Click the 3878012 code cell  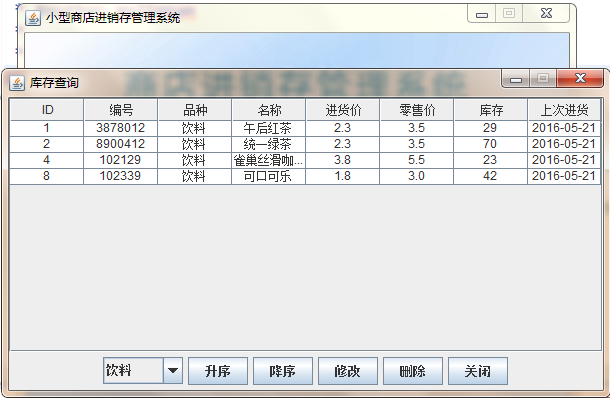pyautogui.click(x=121, y=128)
